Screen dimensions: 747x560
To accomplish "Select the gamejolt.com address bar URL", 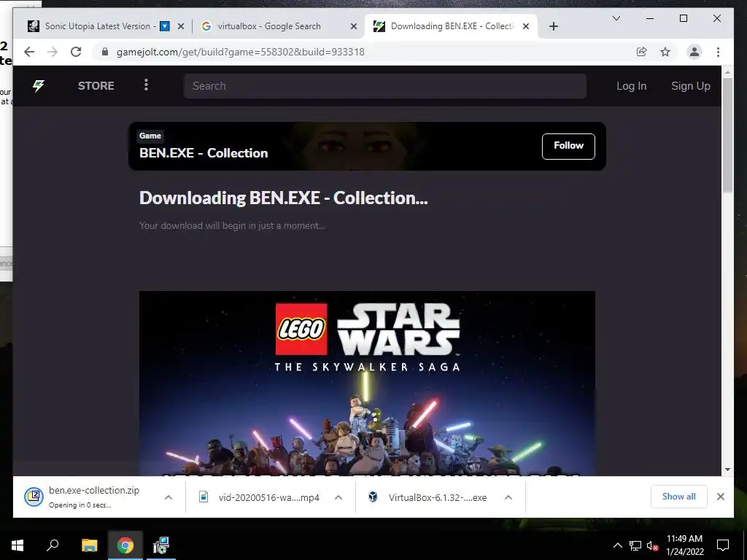I will (x=241, y=52).
